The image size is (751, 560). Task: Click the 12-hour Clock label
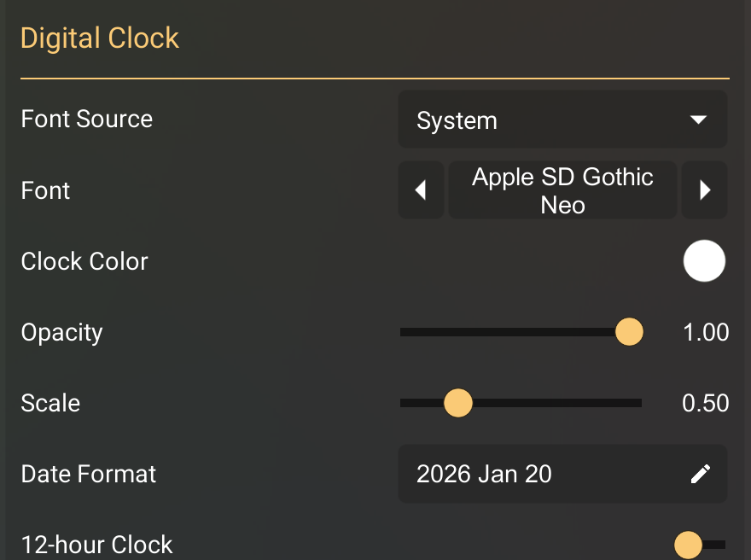[96, 545]
